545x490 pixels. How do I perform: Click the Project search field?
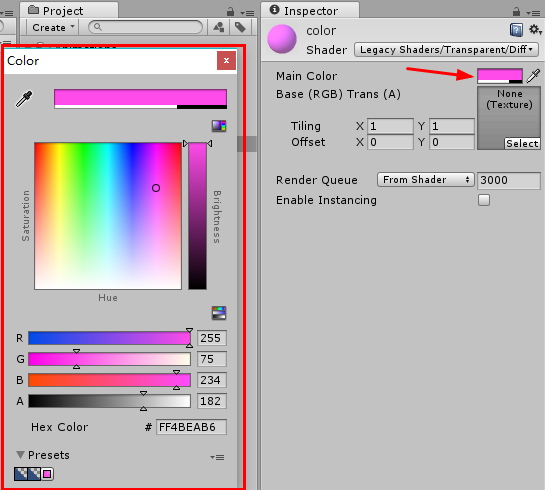tap(145, 27)
